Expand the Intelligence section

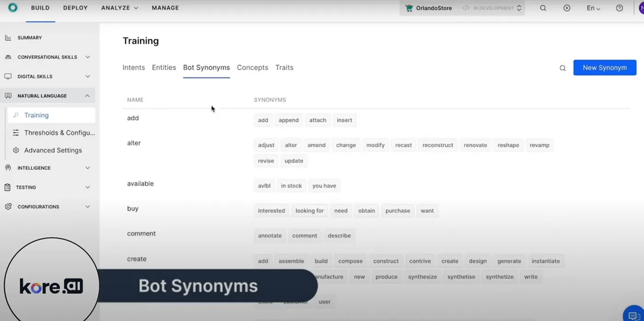(87, 168)
